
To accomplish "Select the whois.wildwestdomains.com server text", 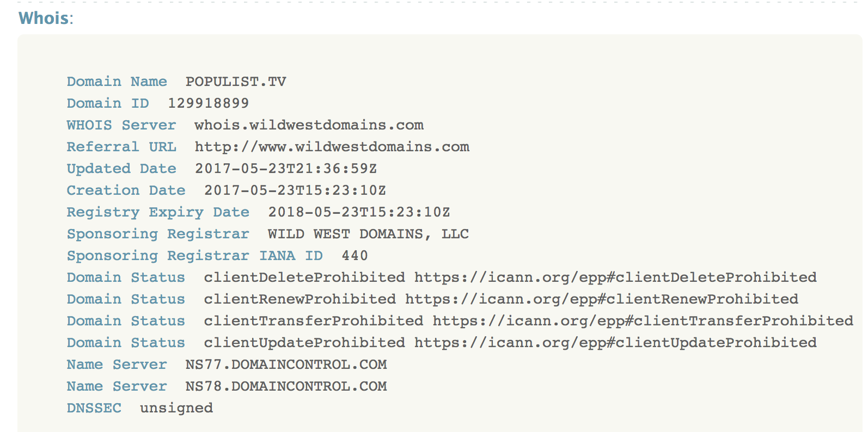I will tap(309, 125).
